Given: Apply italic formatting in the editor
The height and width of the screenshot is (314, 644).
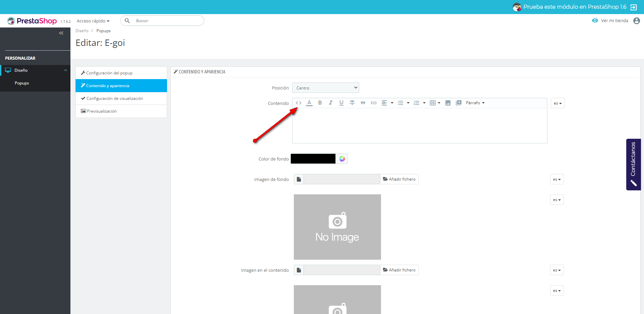Looking at the screenshot, I should tap(331, 103).
